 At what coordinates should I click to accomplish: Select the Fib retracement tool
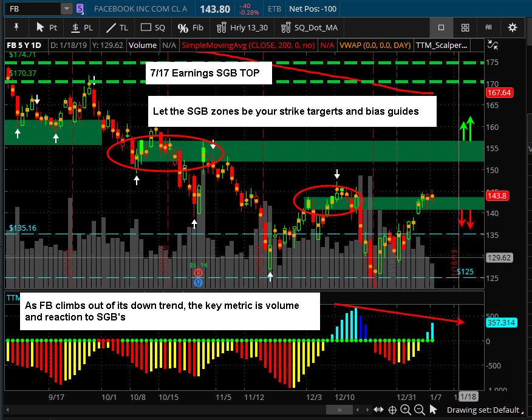(x=190, y=27)
